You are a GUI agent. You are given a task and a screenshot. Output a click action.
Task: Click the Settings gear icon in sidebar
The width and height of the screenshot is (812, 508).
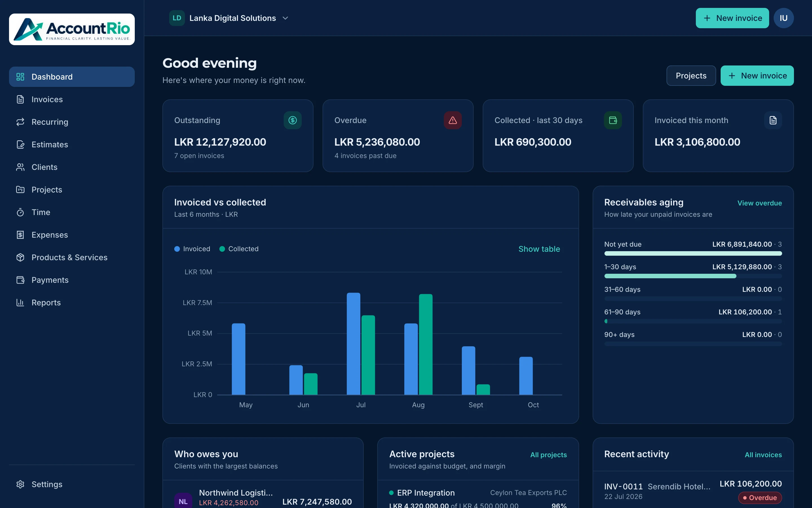pos(20,484)
